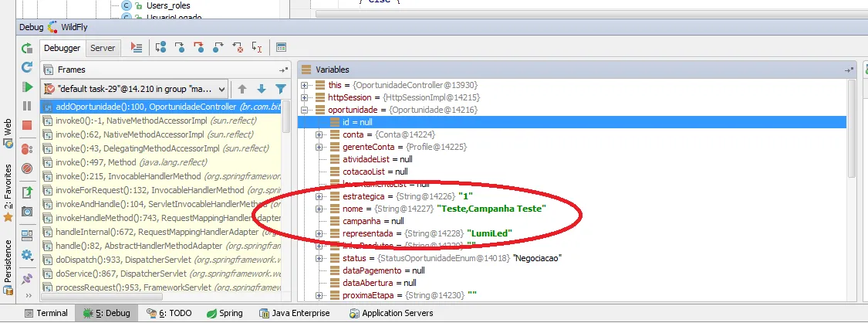Click the Rerun WildFly icon
This screenshot has height=323, width=868.
tap(27, 48)
